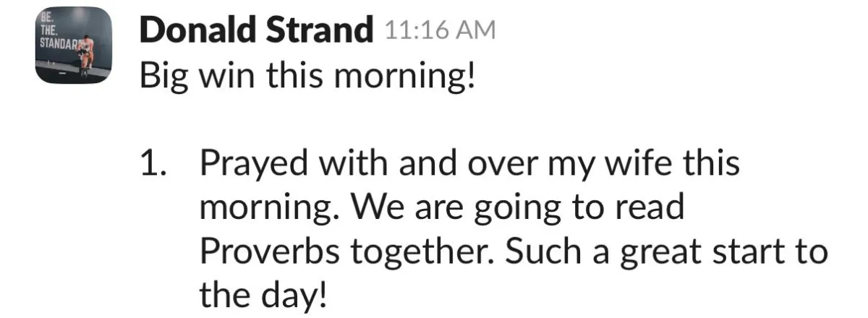Viewport: 868px width, 318px height.
Task: Click the Donald Strand sender name
Action: pyautogui.click(x=256, y=29)
